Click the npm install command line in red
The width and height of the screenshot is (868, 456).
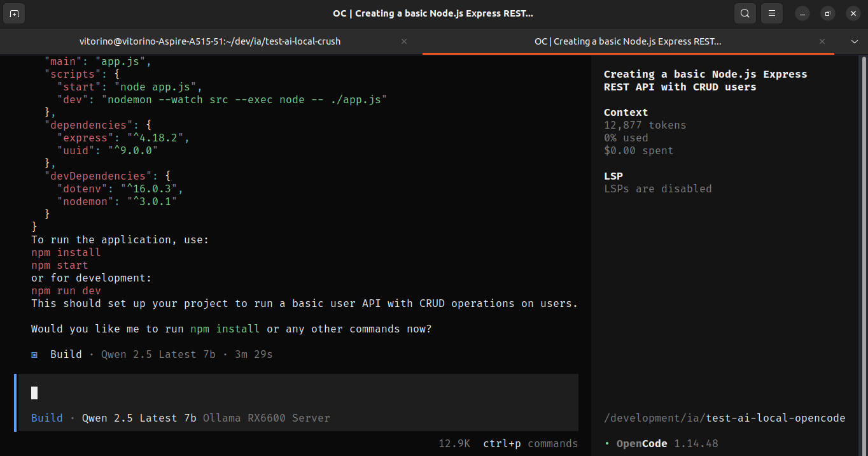[x=66, y=252]
